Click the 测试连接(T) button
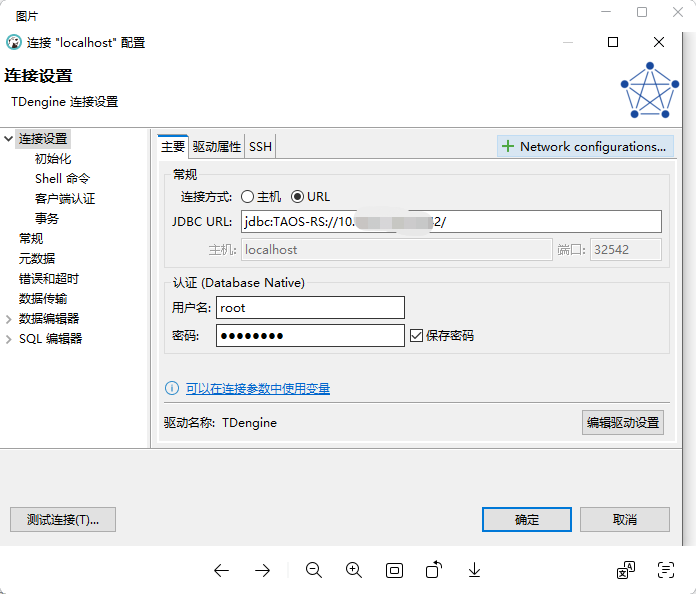 pyautogui.click(x=63, y=519)
